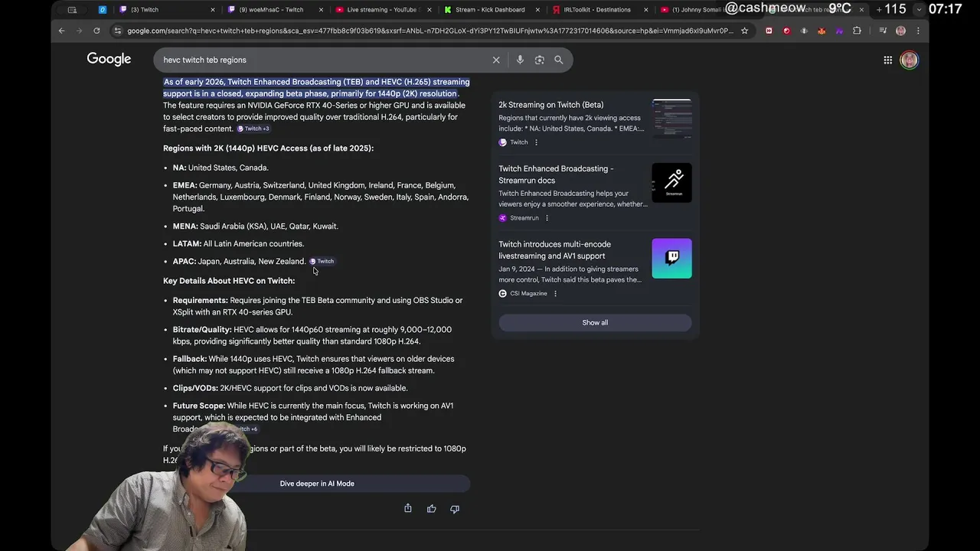980x551 pixels.
Task: Click 'MENA: Saudi Arabia (KSA)' list line
Action: point(255,227)
